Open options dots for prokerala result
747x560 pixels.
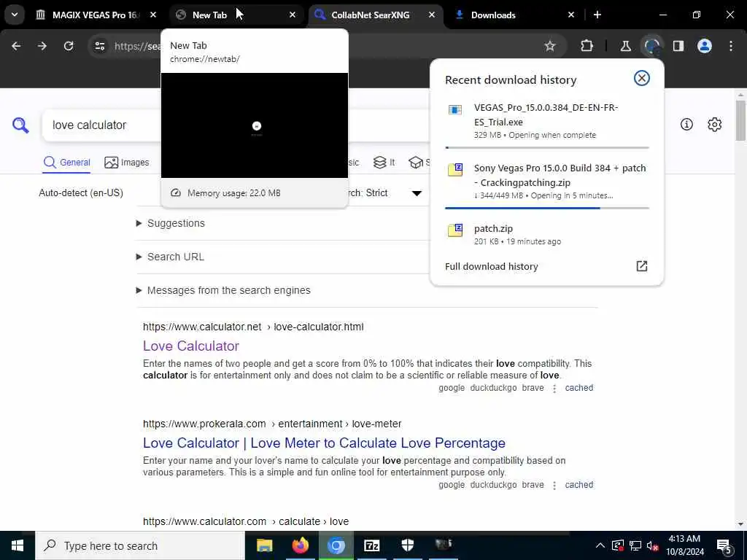554,486
